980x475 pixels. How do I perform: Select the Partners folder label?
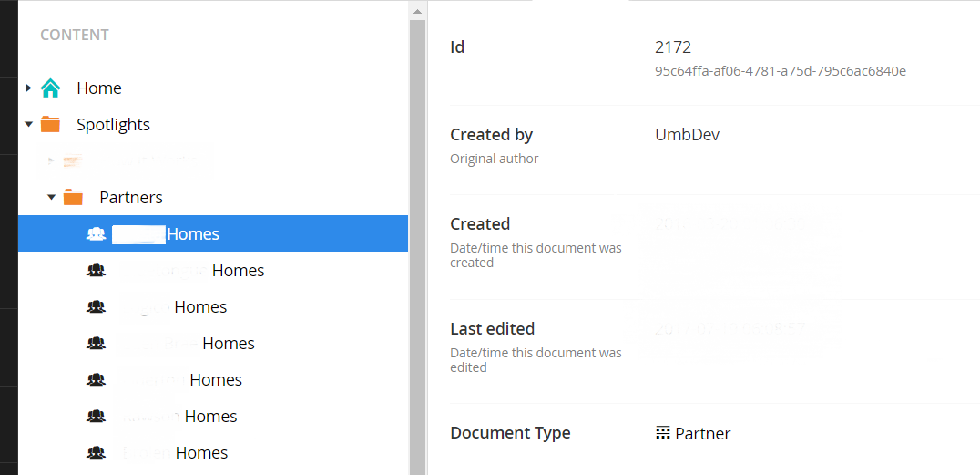pos(131,198)
